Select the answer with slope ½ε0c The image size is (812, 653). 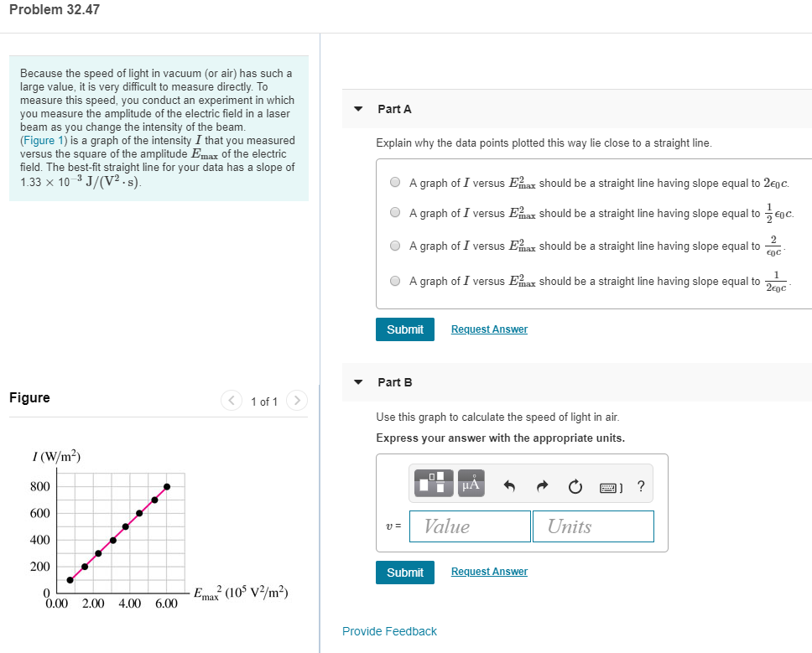click(x=394, y=215)
